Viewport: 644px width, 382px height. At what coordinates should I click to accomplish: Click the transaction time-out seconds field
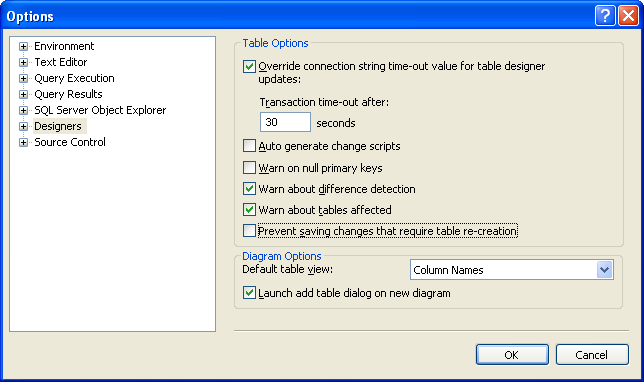(x=285, y=122)
